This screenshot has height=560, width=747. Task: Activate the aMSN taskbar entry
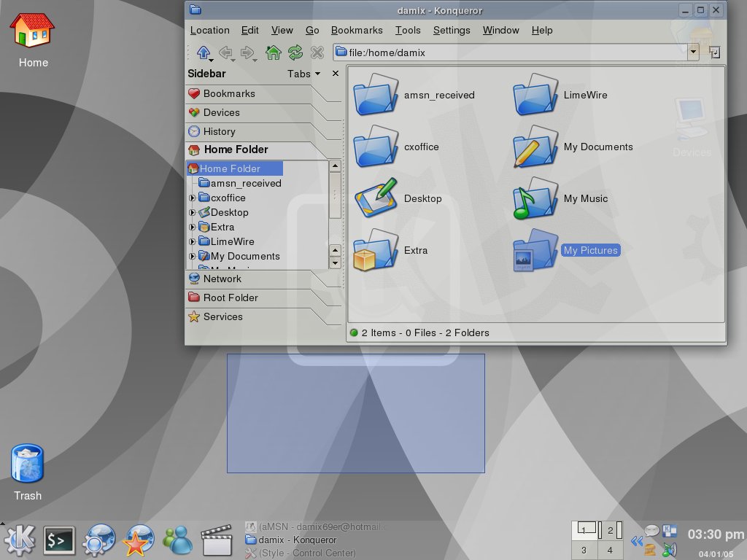[314, 526]
